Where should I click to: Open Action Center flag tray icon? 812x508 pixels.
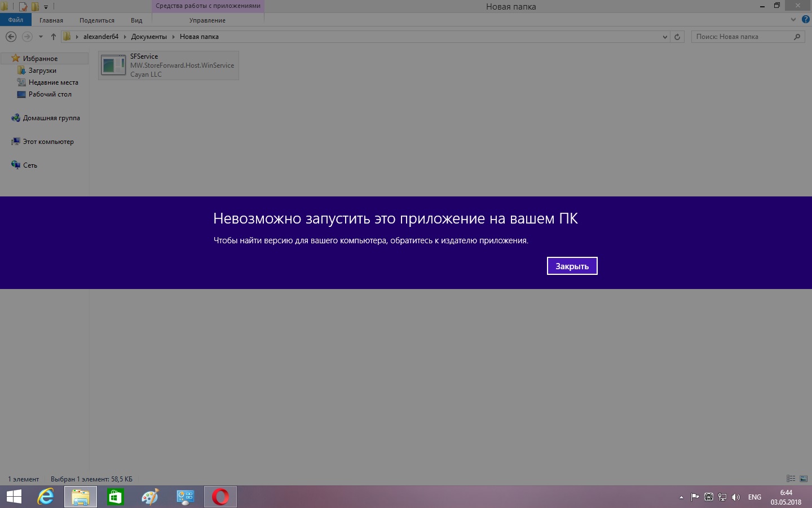(695, 497)
